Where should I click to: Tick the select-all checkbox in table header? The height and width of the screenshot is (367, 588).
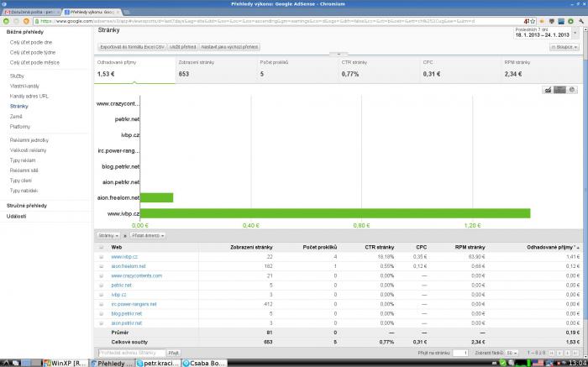(102, 248)
